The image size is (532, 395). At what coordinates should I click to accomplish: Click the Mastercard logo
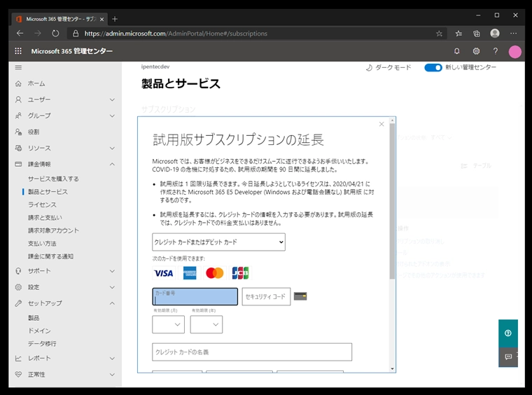point(215,273)
